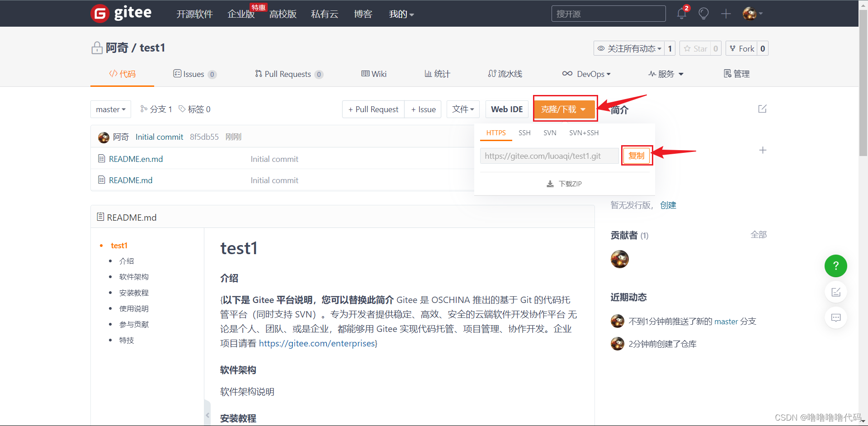Click the floating feedback edit icon
This screenshot has width=868, height=426.
836,292
